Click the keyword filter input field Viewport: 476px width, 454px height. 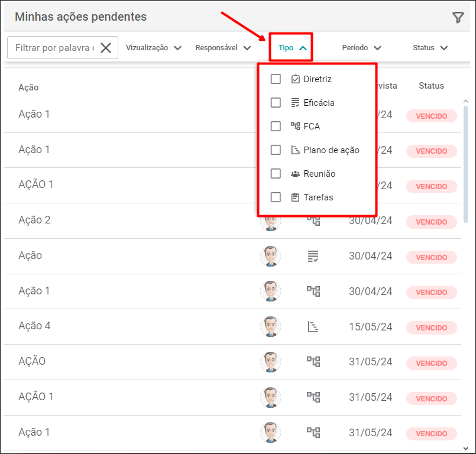54,48
